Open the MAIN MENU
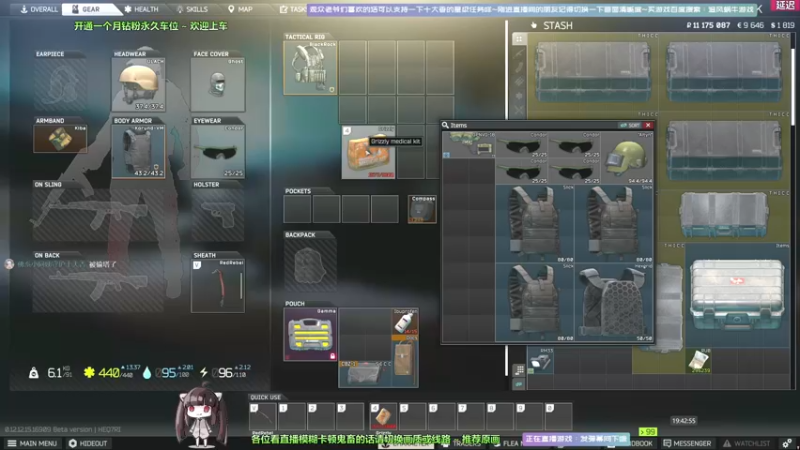Viewport: 800px width, 450px height. point(32,443)
